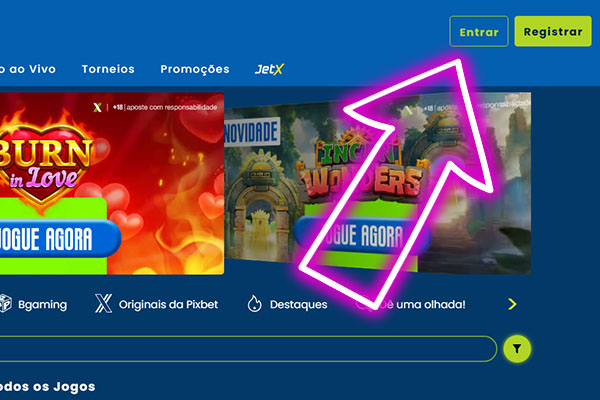Click the Pixbet X originals icon
Screen dimensions: 600x400
click(103, 304)
